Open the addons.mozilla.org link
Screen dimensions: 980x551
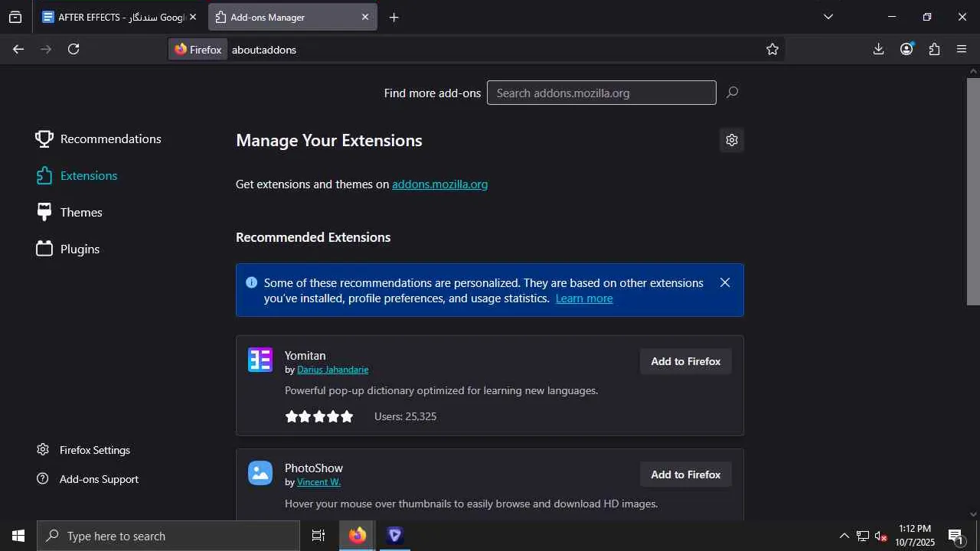tap(439, 184)
